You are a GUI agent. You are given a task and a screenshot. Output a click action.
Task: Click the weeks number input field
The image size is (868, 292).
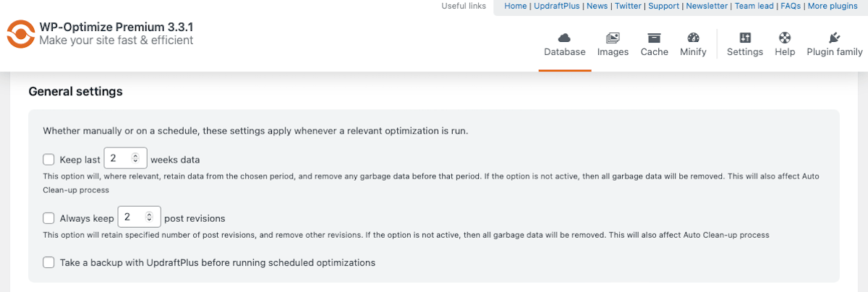point(117,158)
